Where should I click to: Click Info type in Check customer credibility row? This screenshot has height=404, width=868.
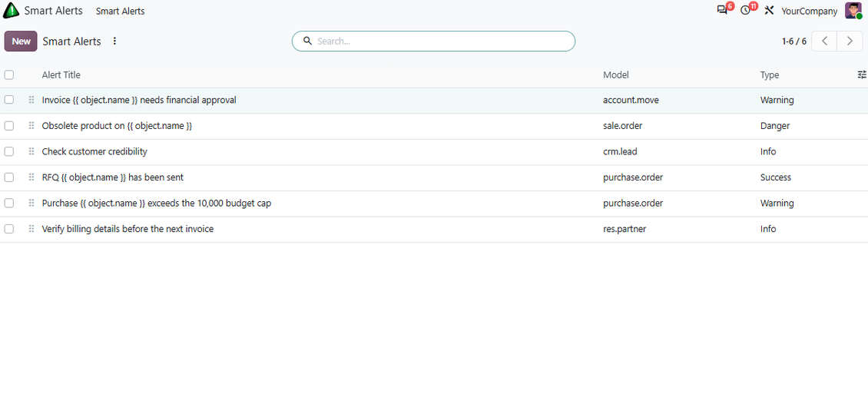(768, 151)
